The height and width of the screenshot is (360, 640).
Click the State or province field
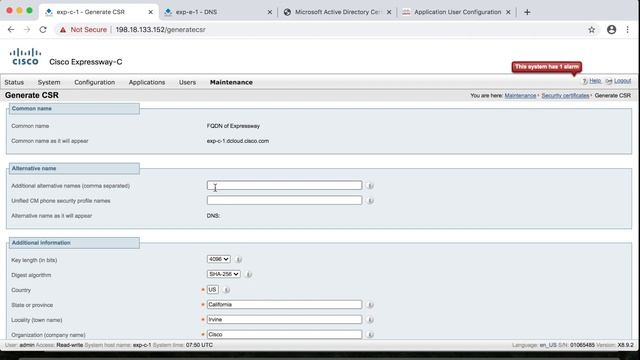[284, 304]
